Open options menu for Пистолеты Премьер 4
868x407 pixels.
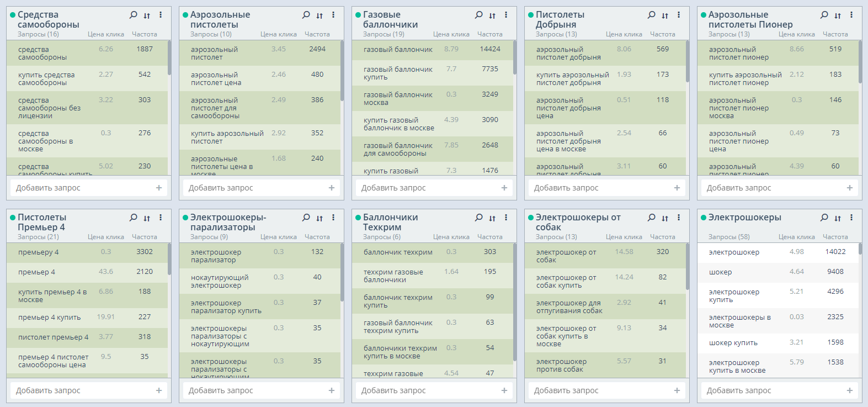pos(161,218)
